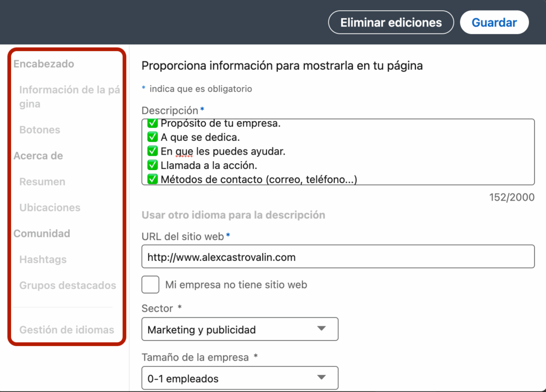Open the "Ubicaciones" sidebar section
The image size is (546, 392).
[x=50, y=207]
